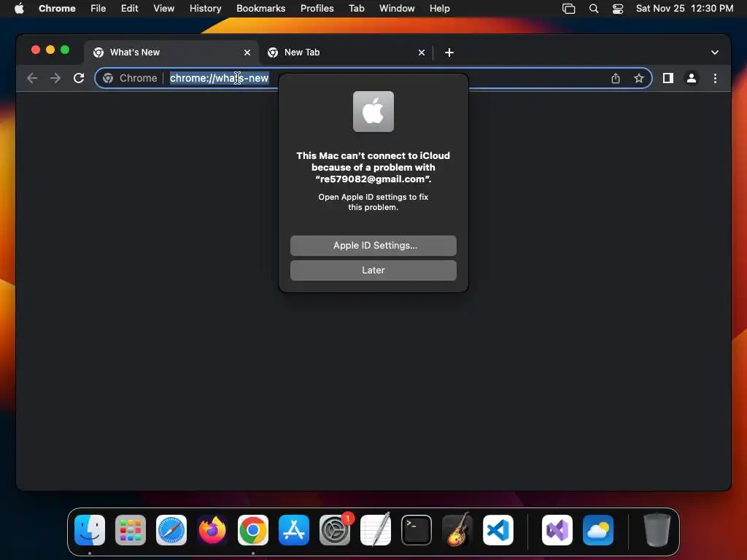Open the View menu
747x560 pixels.
point(163,9)
